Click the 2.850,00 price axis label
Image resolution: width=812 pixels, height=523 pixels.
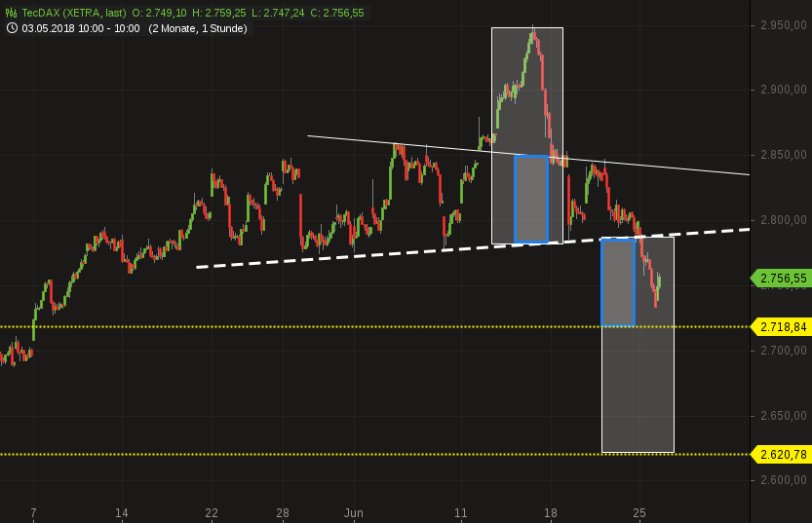tap(784, 155)
